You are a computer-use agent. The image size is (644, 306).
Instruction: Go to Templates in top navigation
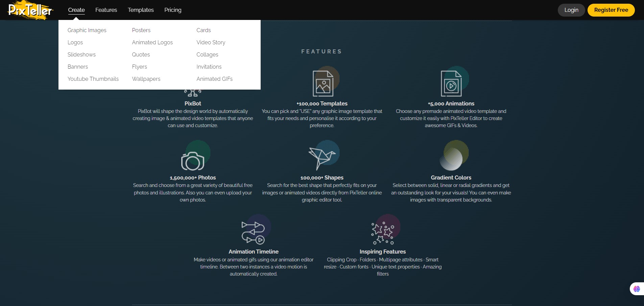[141, 10]
